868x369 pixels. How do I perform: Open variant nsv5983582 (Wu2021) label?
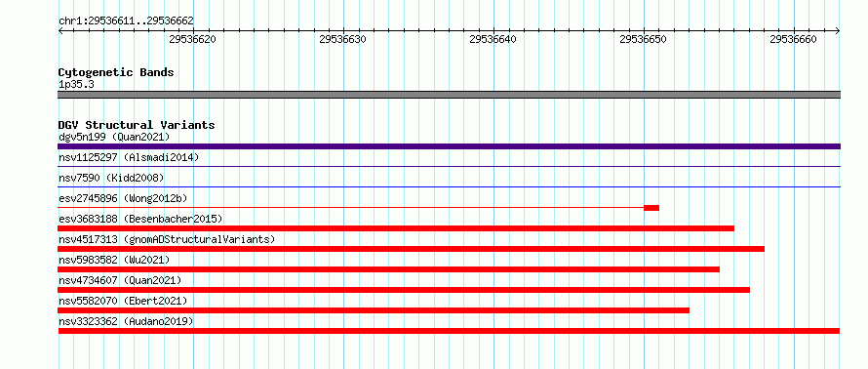(114, 260)
